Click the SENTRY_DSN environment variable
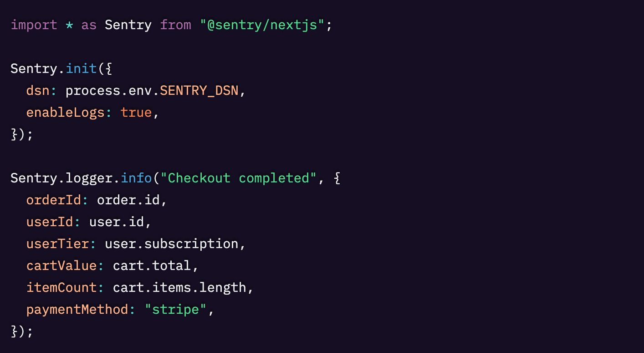 [x=199, y=90]
